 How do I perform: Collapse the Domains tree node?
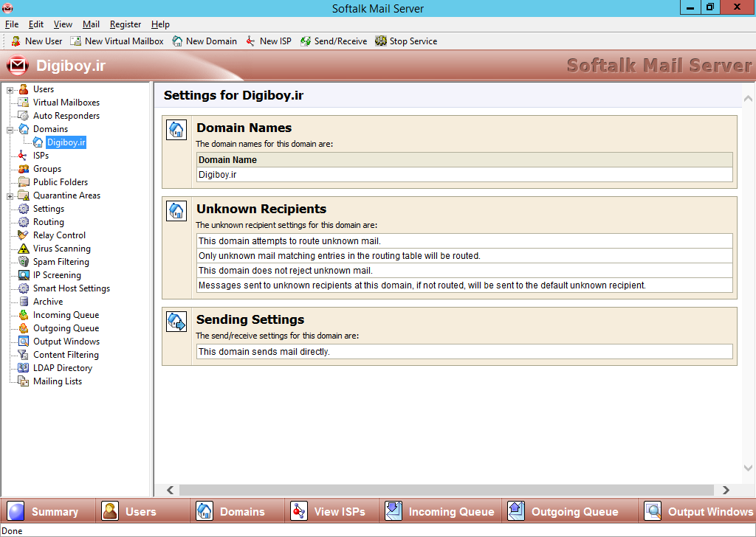pos(10,130)
